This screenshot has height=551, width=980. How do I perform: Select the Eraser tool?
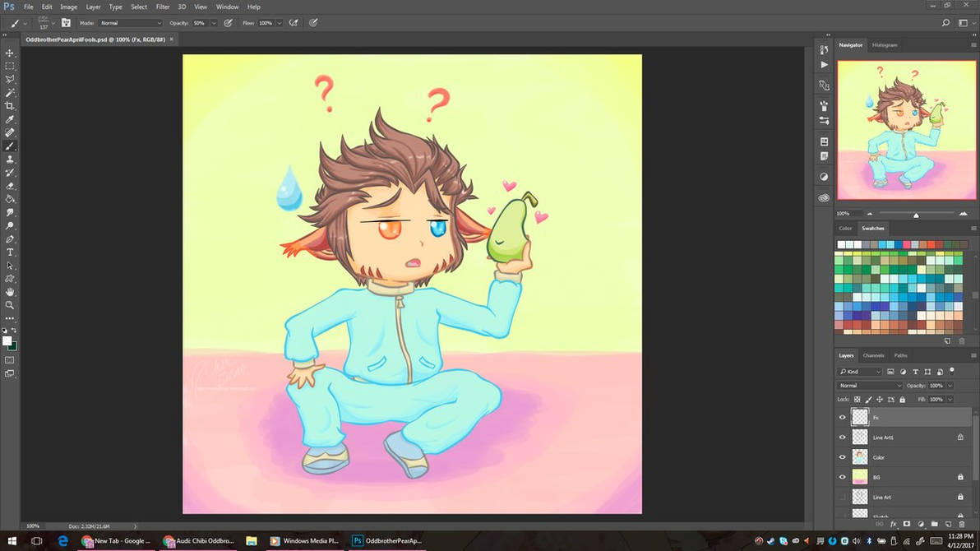pos(9,186)
